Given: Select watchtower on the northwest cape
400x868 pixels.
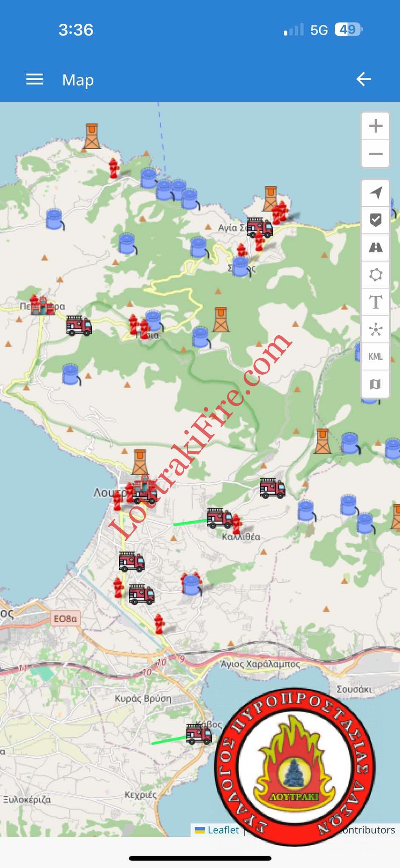Looking at the screenshot, I should click(x=92, y=136).
